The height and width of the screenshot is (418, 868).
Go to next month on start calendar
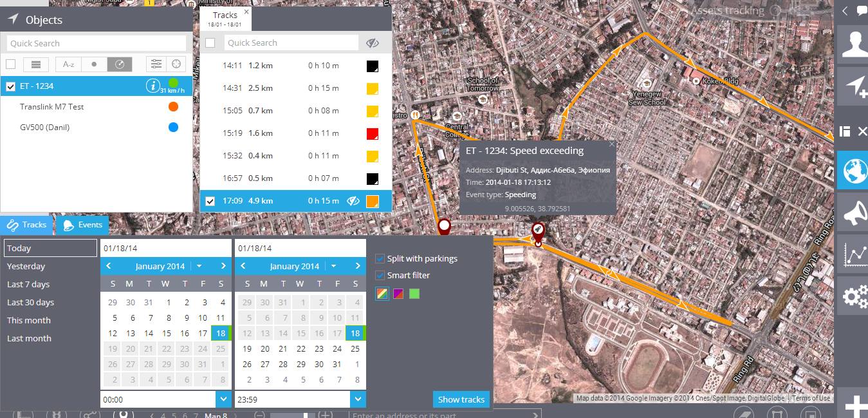point(223,266)
